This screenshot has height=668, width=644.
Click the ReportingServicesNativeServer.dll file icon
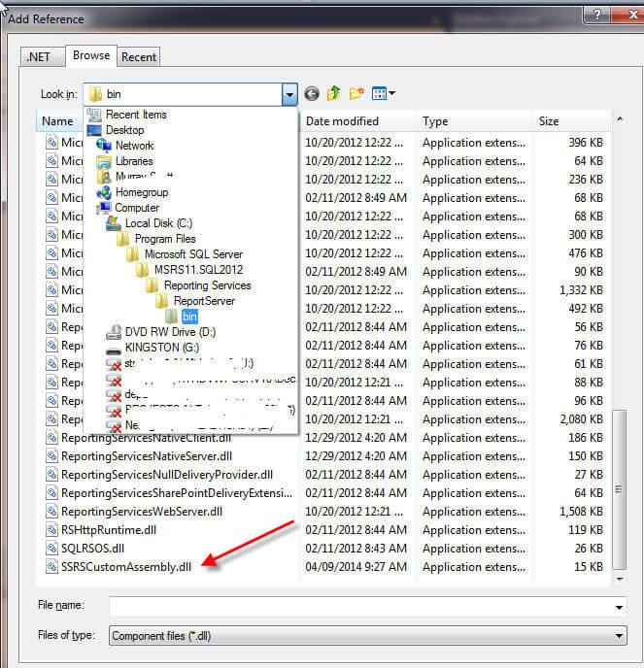(x=51, y=456)
